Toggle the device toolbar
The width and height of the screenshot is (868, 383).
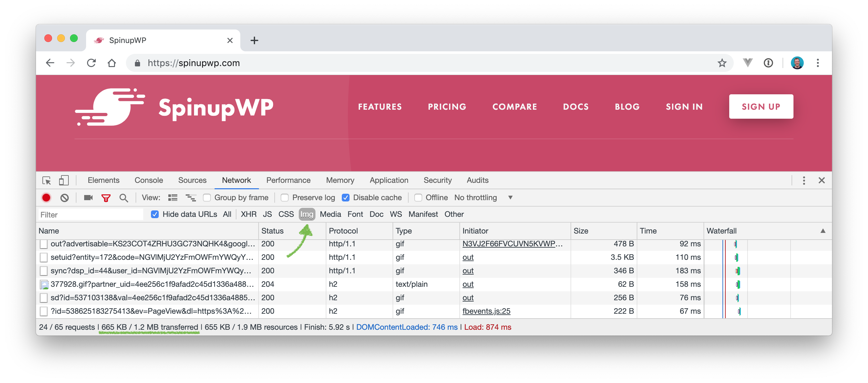(63, 181)
